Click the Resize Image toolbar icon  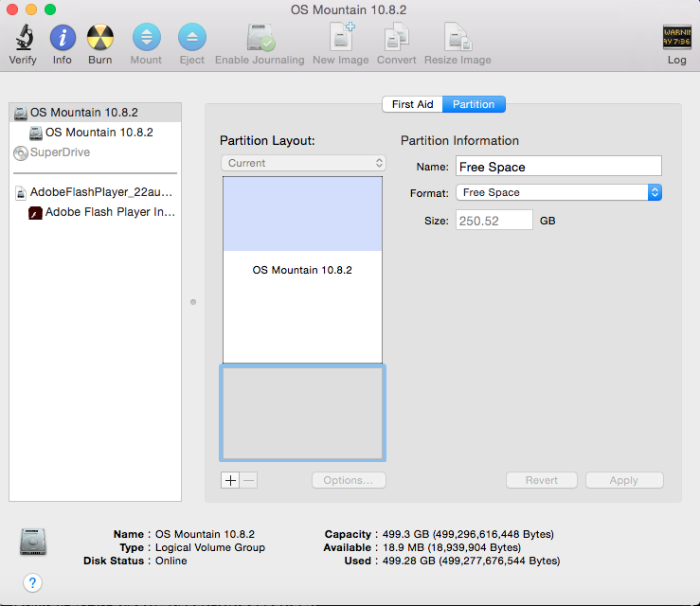click(x=458, y=37)
